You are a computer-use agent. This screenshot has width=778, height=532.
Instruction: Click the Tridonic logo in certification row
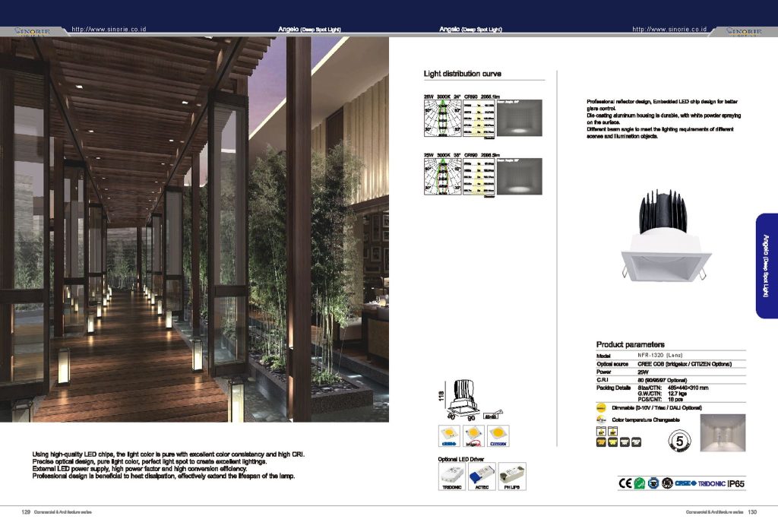710,483
